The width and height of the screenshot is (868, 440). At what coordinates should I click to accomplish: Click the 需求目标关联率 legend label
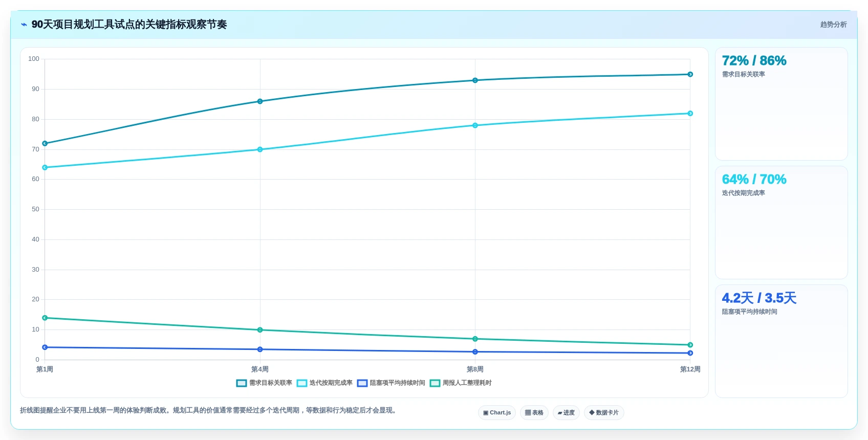point(271,383)
